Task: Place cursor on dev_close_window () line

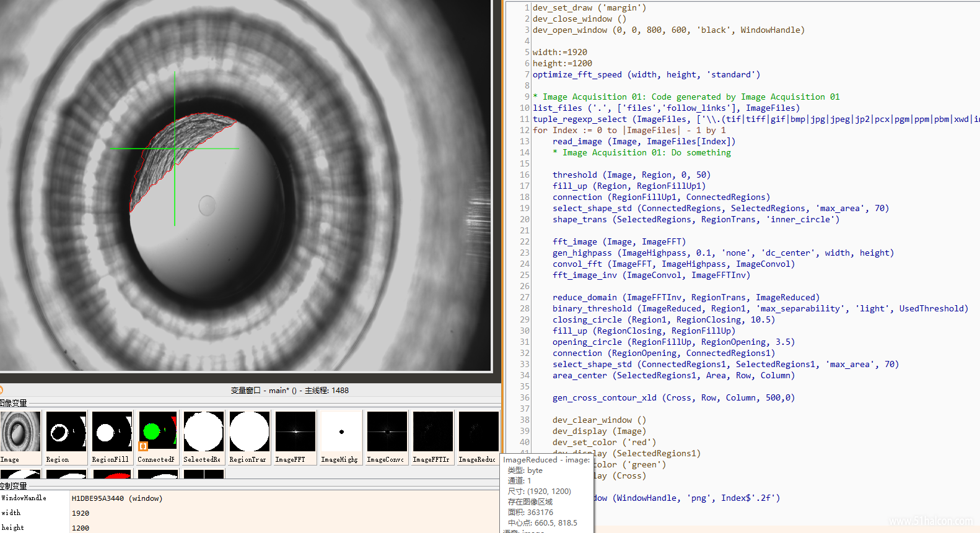Action: point(579,19)
